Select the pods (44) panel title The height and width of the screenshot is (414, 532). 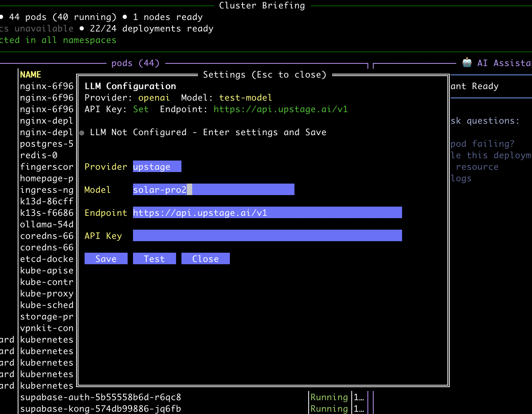135,63
